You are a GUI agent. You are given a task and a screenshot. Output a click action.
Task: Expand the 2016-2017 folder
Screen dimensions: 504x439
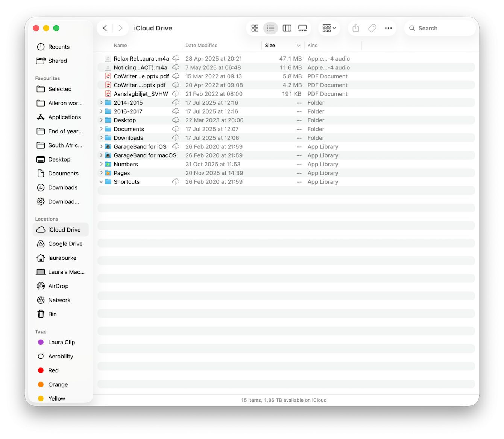101,111
